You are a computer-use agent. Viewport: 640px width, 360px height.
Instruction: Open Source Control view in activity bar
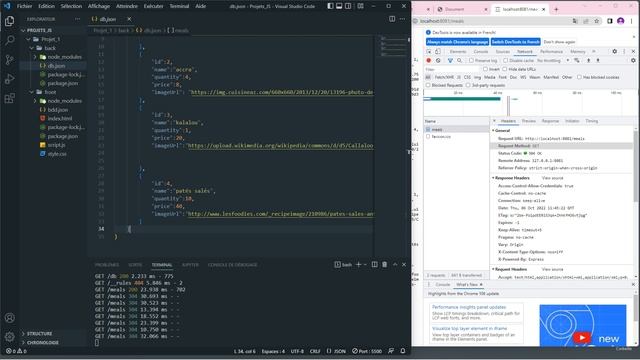pos(9,60)
